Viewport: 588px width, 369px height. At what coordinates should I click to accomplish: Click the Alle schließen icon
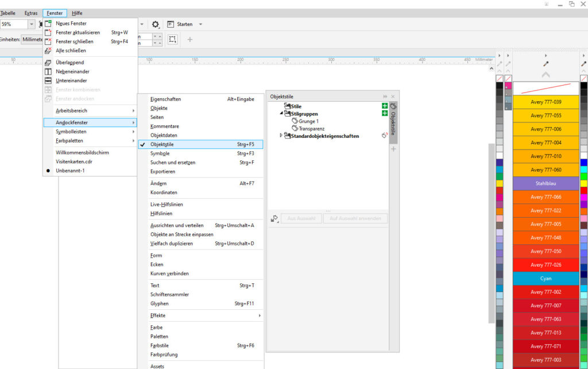[x=48, y=51]
